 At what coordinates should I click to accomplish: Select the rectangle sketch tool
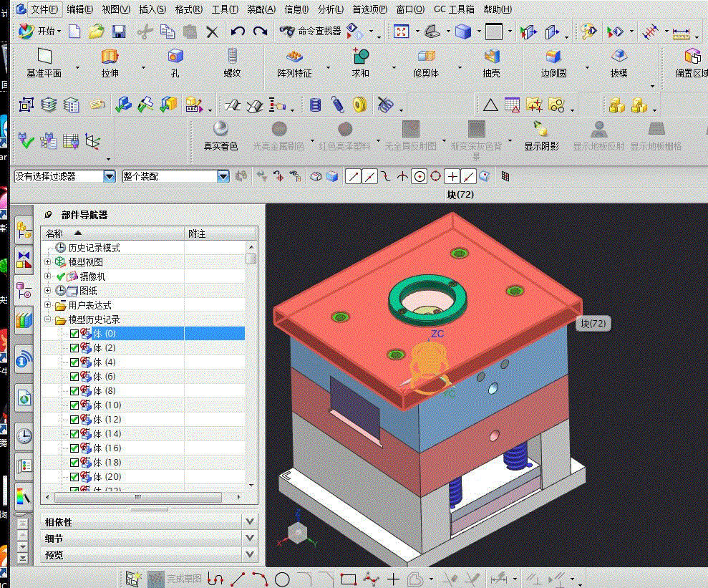point(349,579)
